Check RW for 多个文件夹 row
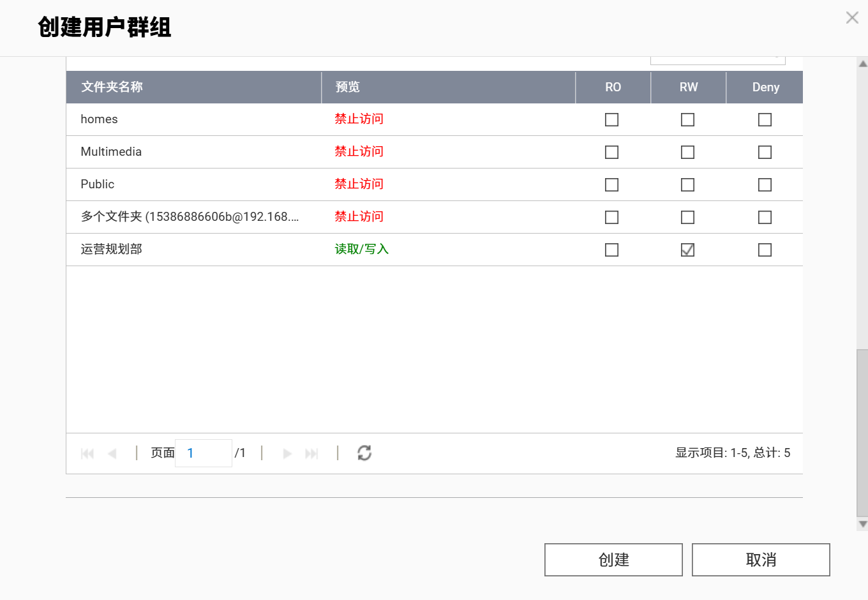The width and height of the screenshot is (868, 600). click(687, 217)
